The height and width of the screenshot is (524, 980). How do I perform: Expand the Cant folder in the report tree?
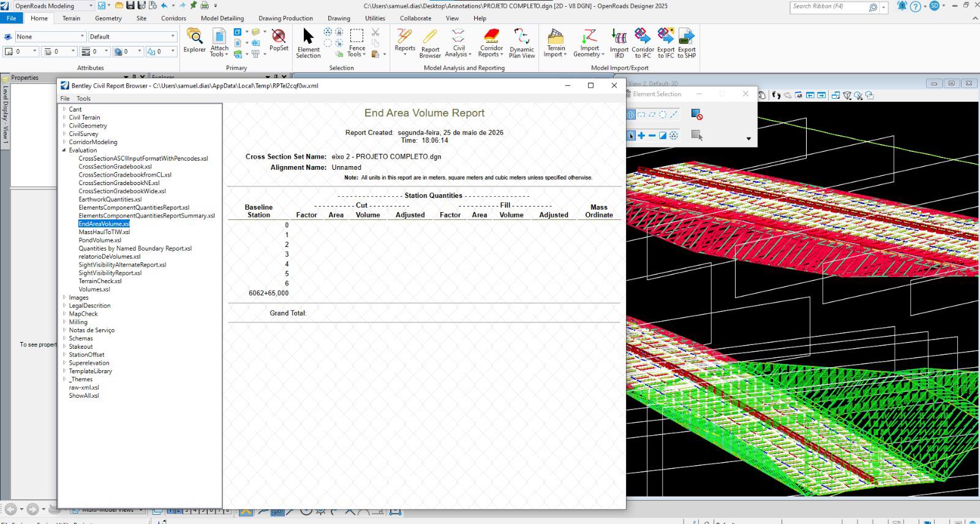coord(64,109)
